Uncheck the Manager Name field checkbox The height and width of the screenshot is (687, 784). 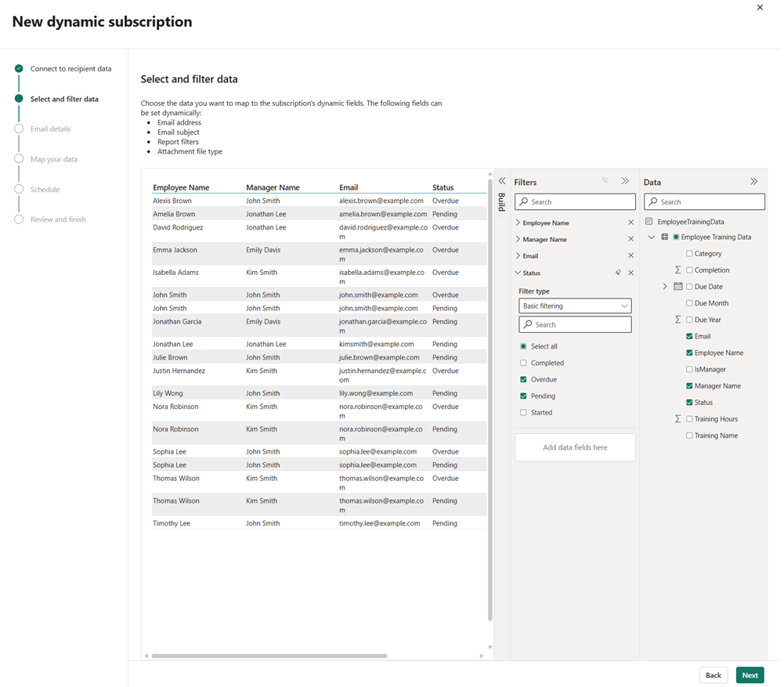pos(689,385)
